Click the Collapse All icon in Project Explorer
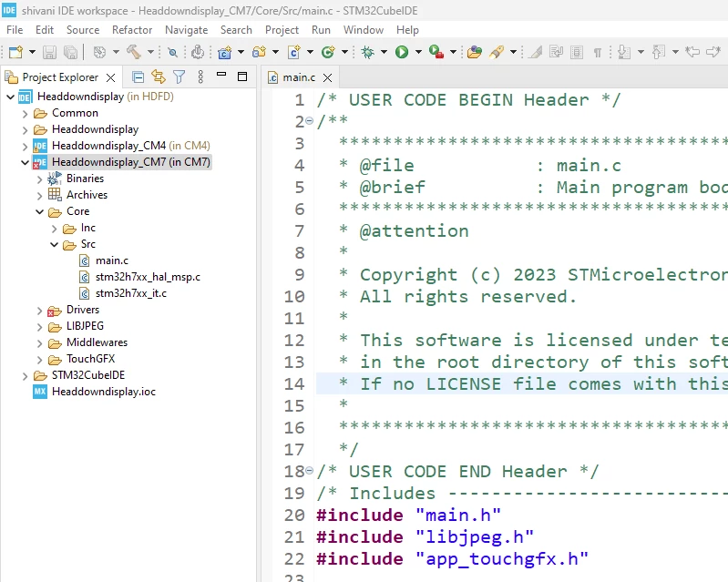This screenshot has height=582, width=728. pos(138,77)
